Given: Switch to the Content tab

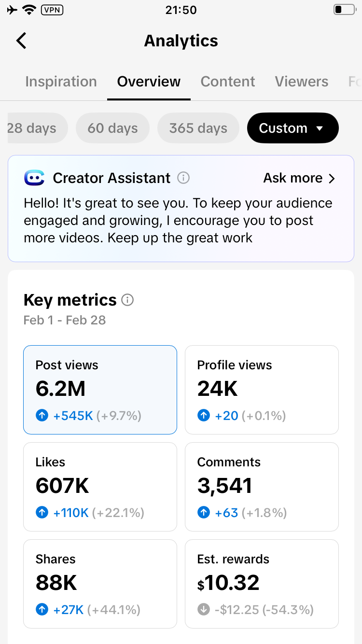Looking at the screenshot, I should click(x=228, y=82).
